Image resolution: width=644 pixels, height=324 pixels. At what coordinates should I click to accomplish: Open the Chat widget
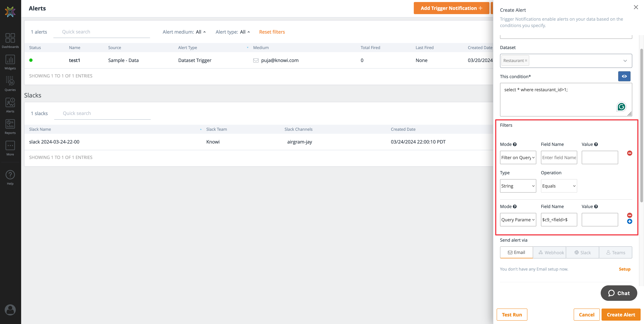(x=619, y=293)
